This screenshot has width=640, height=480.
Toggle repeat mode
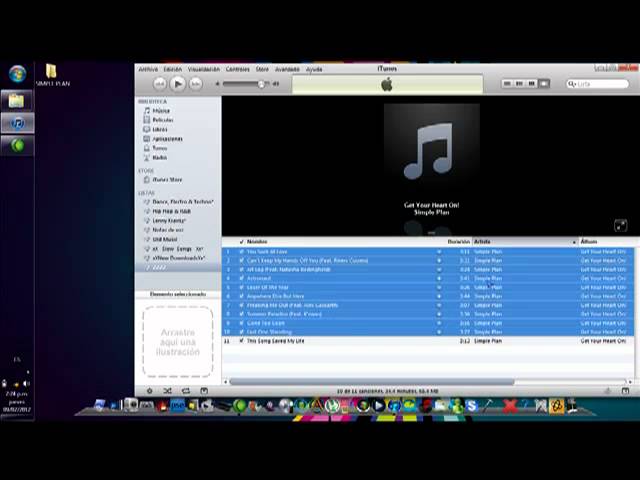tap(186, 391)
